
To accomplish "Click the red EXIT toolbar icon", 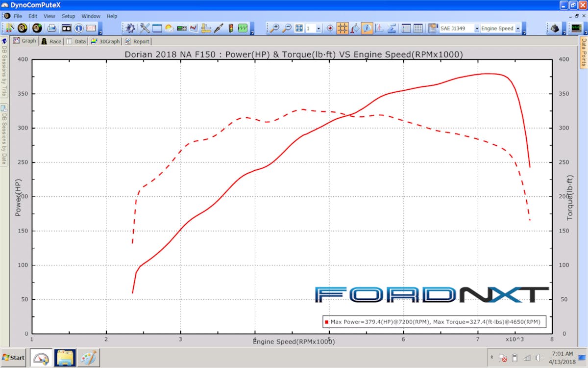I will [91, 28].
